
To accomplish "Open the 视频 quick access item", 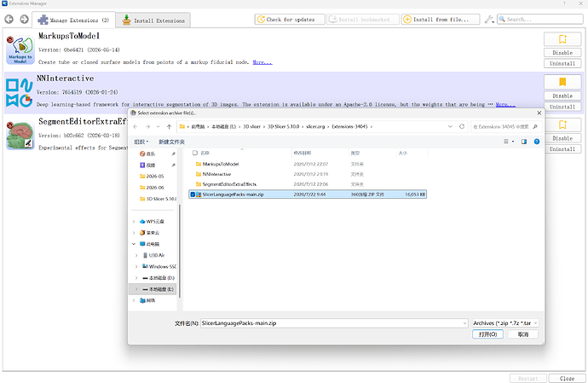I will 147,165.
